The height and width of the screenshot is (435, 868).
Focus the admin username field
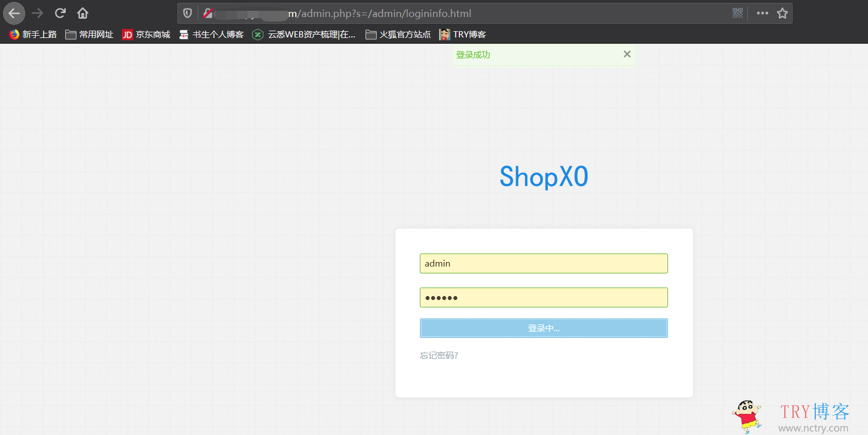click(544, 263)
